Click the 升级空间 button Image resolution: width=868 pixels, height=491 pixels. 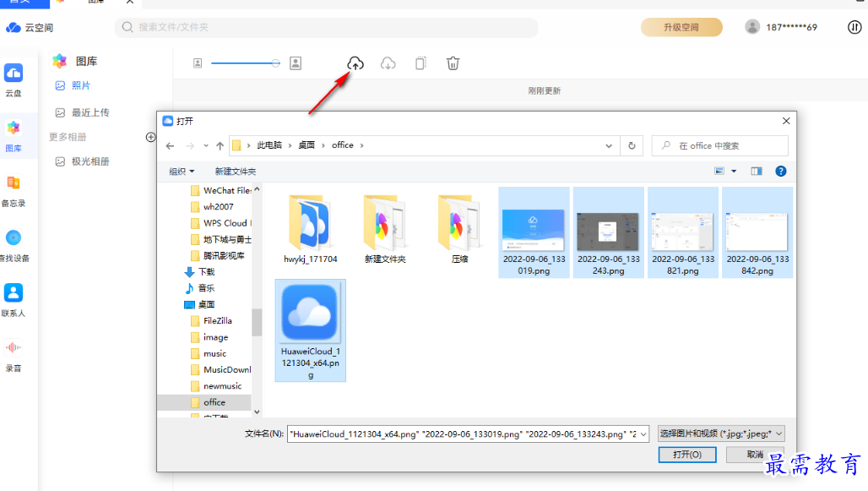(681, 27)
